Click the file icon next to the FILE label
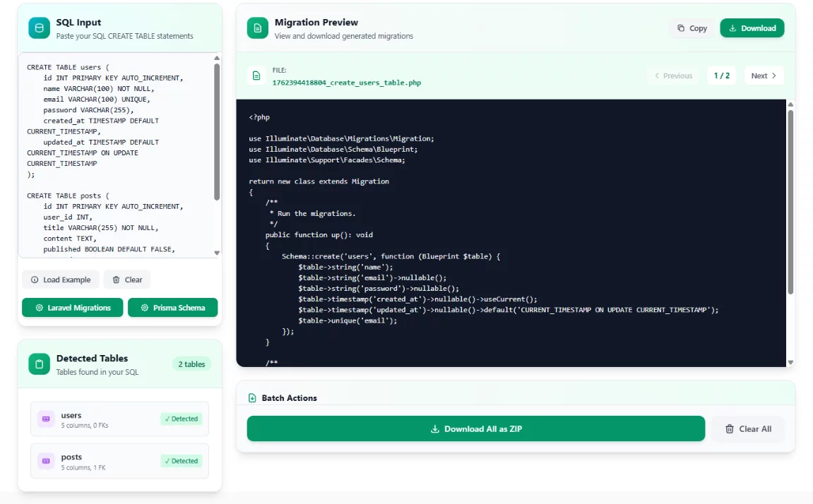Screen dimensions: 813x504 [256, 76]
